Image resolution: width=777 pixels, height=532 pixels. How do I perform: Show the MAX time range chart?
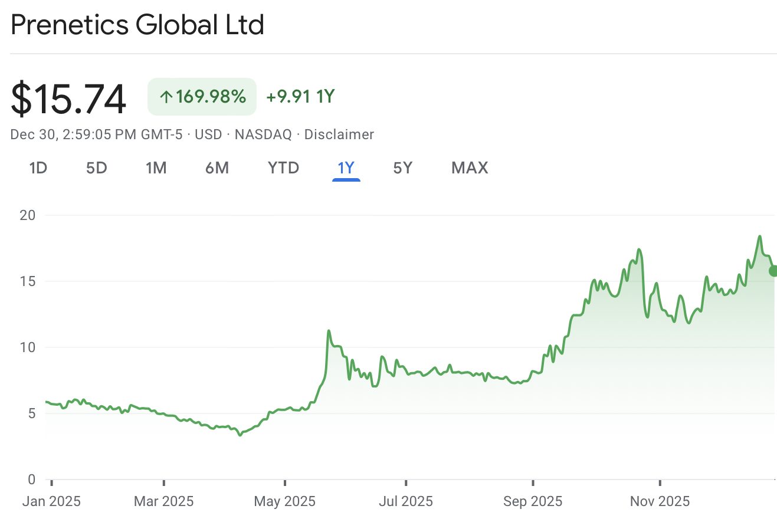tap(469, 168)
